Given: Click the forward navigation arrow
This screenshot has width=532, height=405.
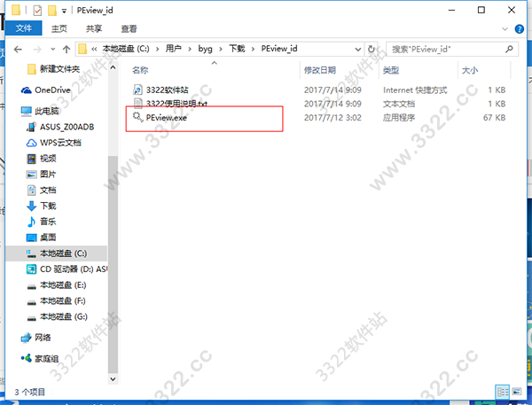Looking at the screenshot, I should coord(37,50).
